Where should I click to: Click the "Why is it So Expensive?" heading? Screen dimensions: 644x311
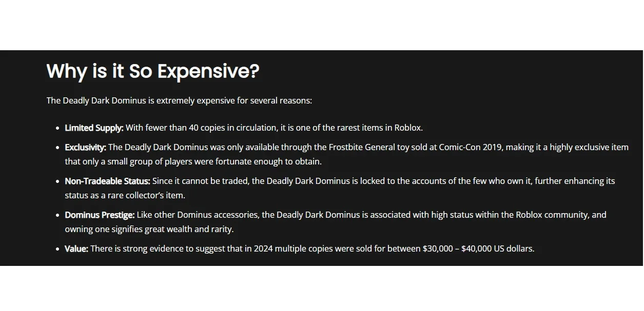(x=152, y=71)
